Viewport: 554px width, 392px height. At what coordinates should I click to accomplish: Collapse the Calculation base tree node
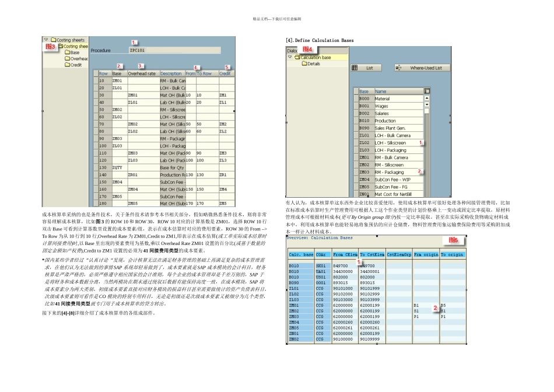[290, 57]
